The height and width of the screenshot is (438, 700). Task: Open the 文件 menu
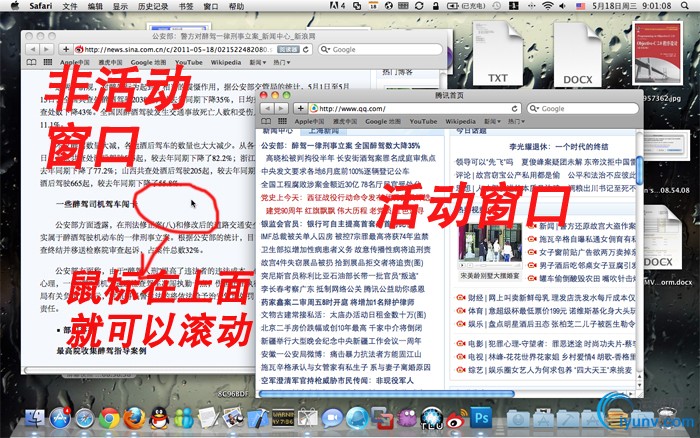[x=70, y=6]
